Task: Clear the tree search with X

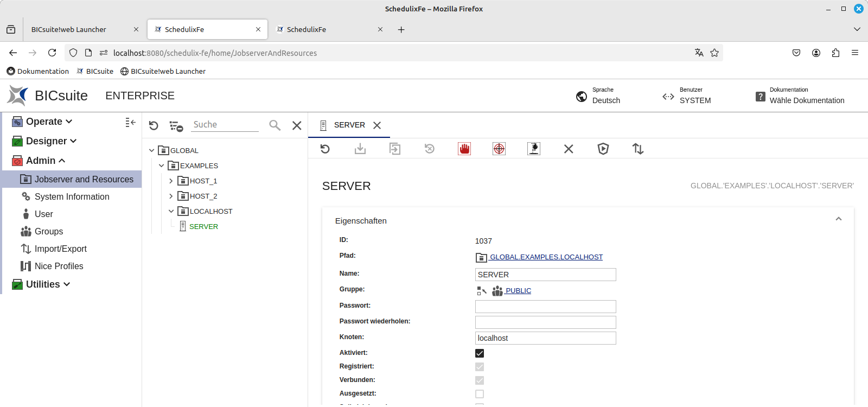Action: [297, 125]
